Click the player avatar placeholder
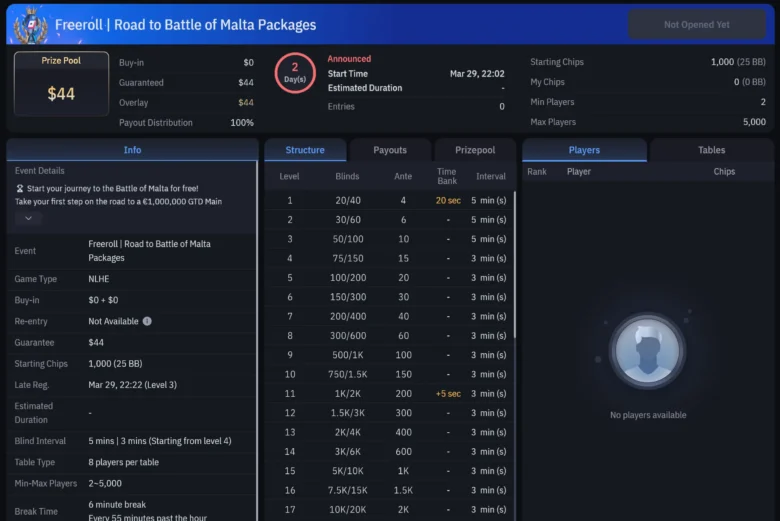The height and width of the screenshot is (521, 780). click(x=647, y=351)
